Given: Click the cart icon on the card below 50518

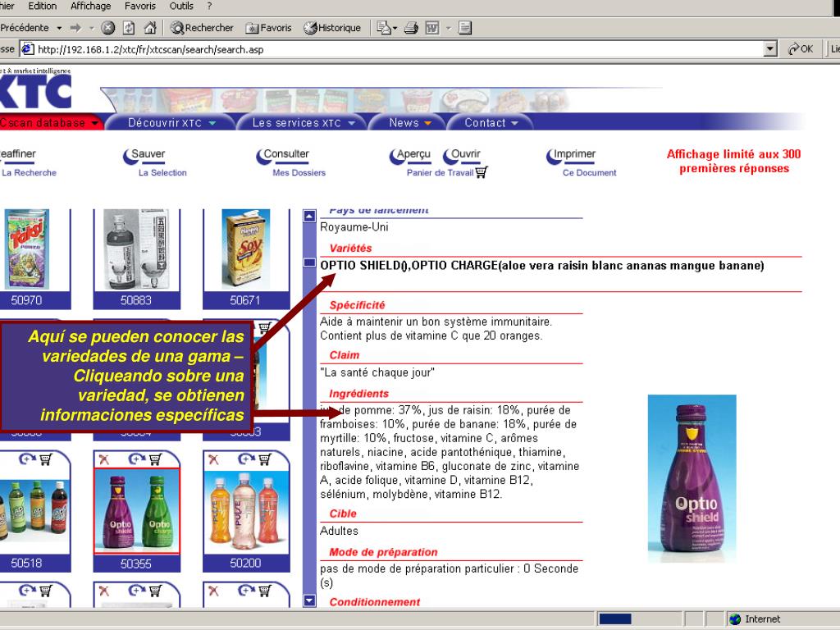Looking at the screenshot, I should point(46,591).
